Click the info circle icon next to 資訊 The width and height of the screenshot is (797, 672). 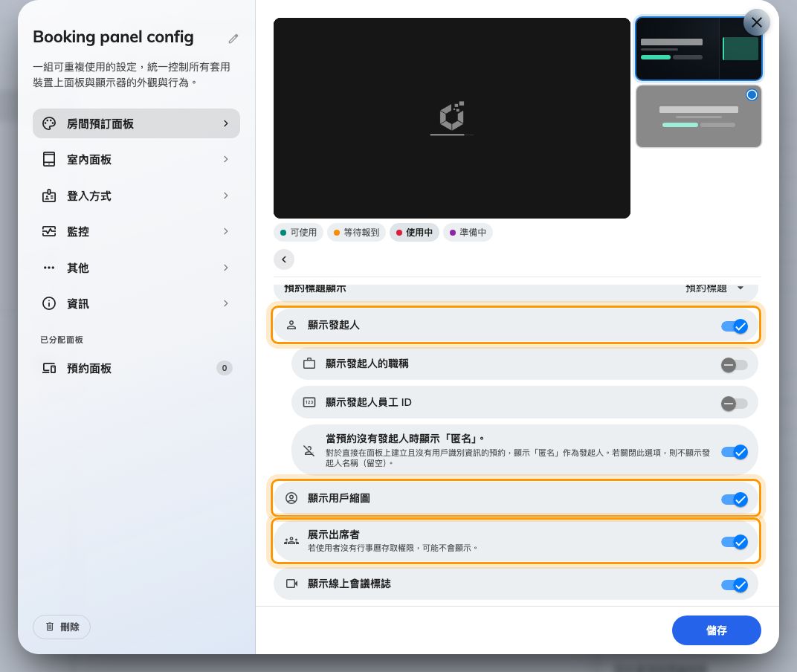[x=49, y=303]
